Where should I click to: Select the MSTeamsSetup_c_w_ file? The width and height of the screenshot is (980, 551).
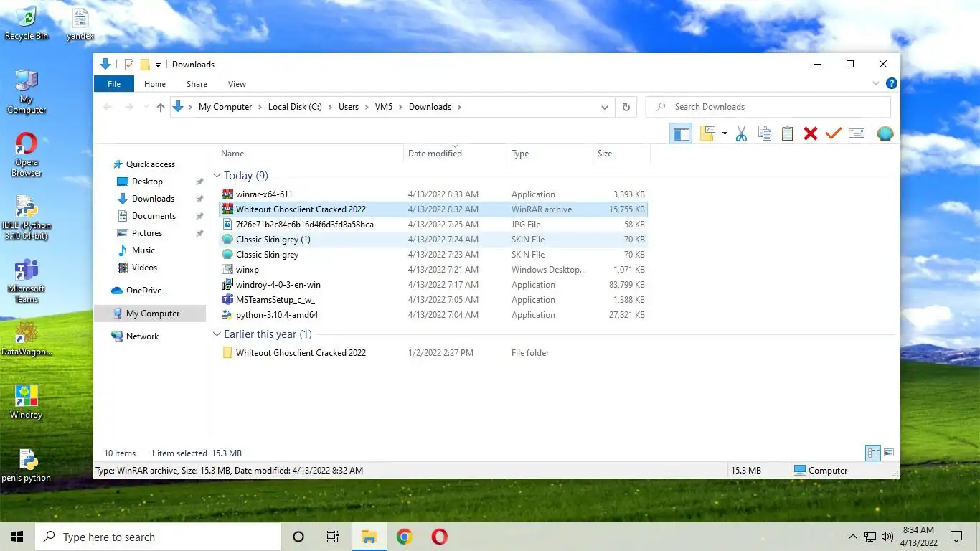(x=433, y=300)
